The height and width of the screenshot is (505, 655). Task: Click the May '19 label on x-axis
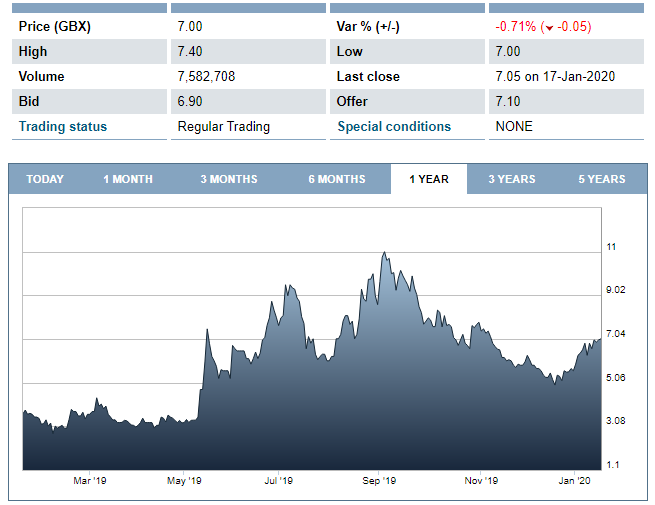point(183,481)
